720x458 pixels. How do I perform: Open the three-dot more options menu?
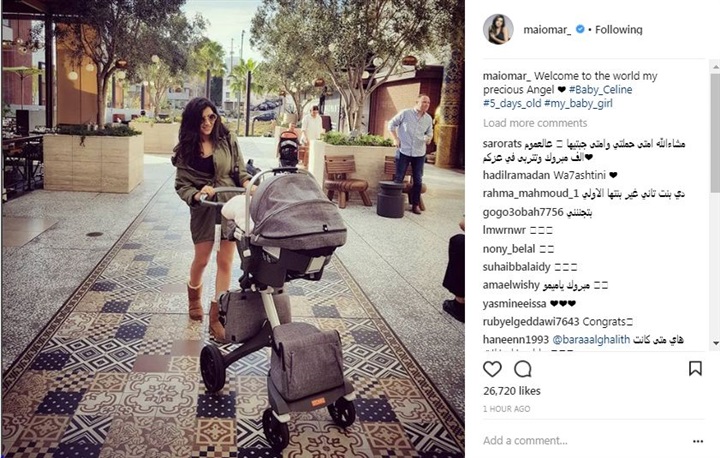[698, 441]
